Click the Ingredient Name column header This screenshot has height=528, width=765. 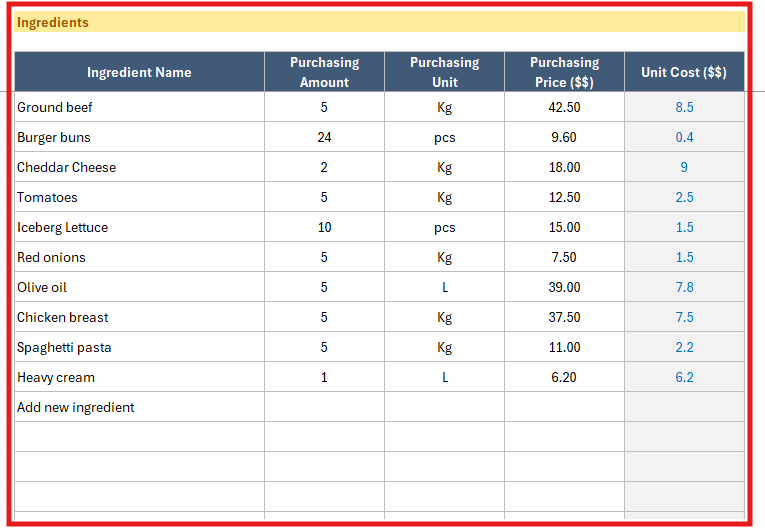[140, 72]
